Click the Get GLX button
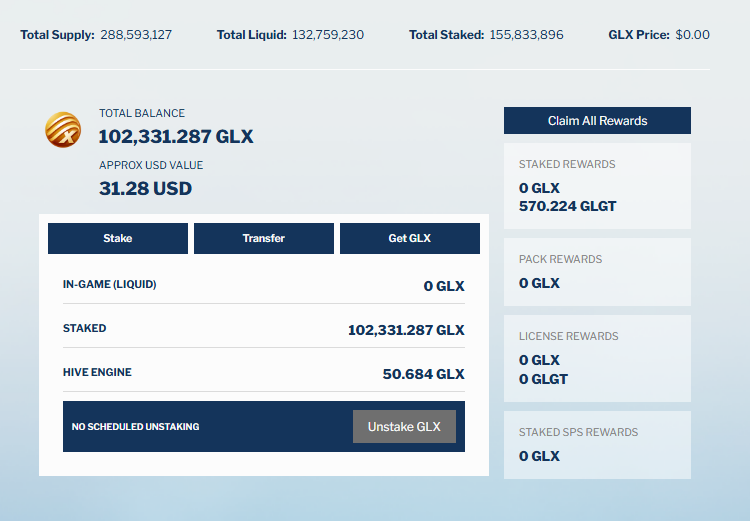Viewport: 750px width, 521px height. [x=409, y=238]
